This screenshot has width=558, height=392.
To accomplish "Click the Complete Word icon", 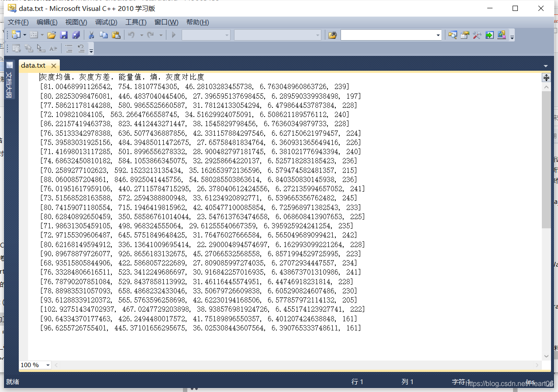I will [x=53, y=48].
